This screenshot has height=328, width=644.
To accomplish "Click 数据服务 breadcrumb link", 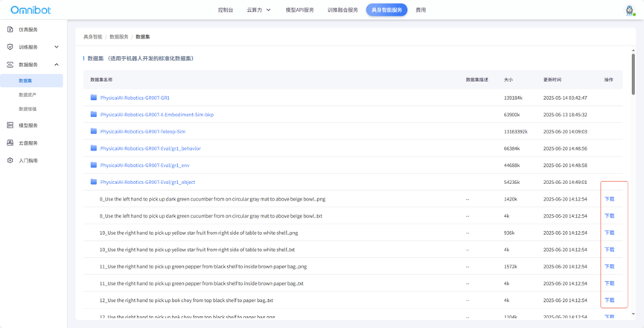I will [x=118, y=37].
